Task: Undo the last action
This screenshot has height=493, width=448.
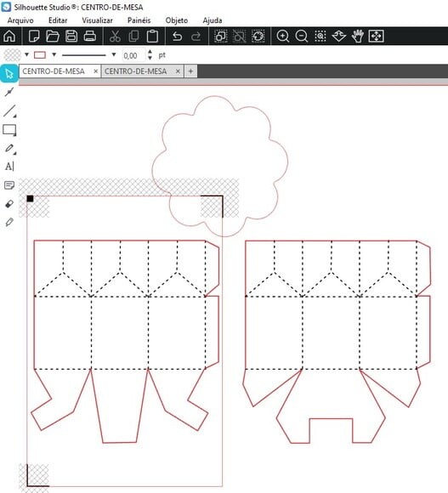Action: point(178,37)
